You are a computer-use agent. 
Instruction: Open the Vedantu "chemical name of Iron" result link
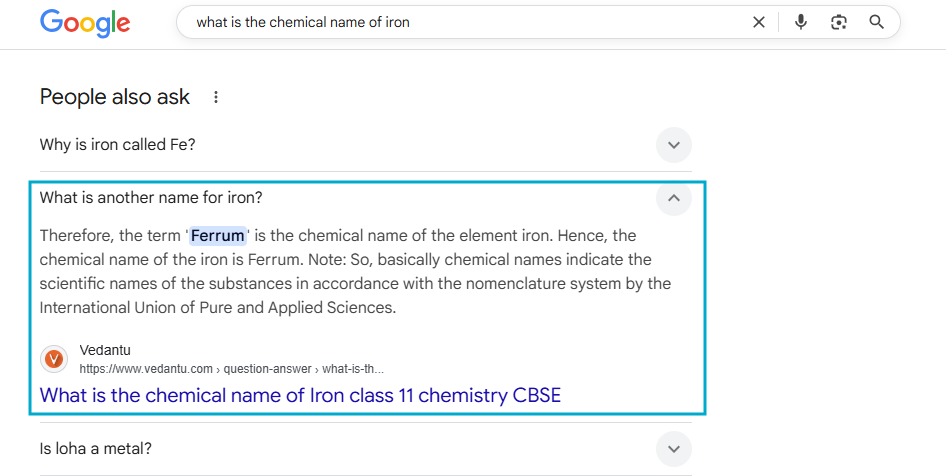coord(300,395)
